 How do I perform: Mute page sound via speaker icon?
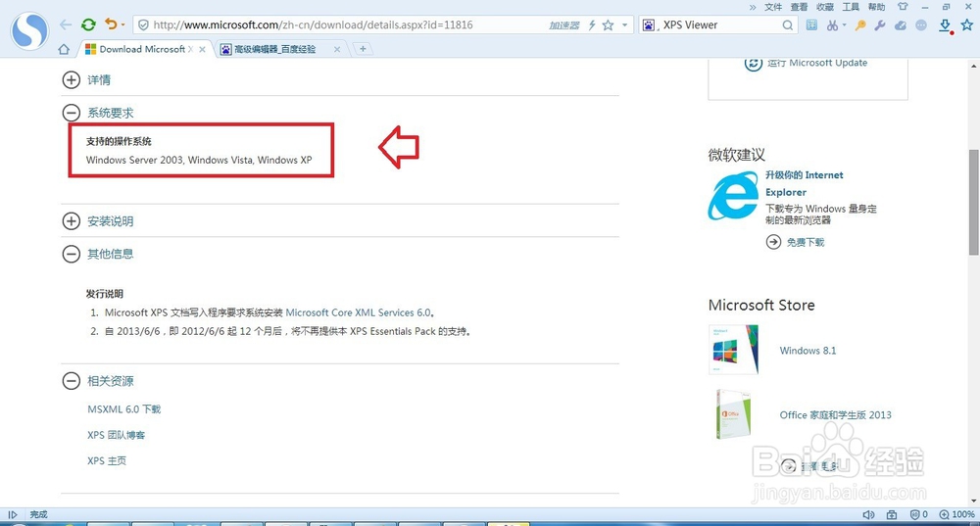point(868,515)
